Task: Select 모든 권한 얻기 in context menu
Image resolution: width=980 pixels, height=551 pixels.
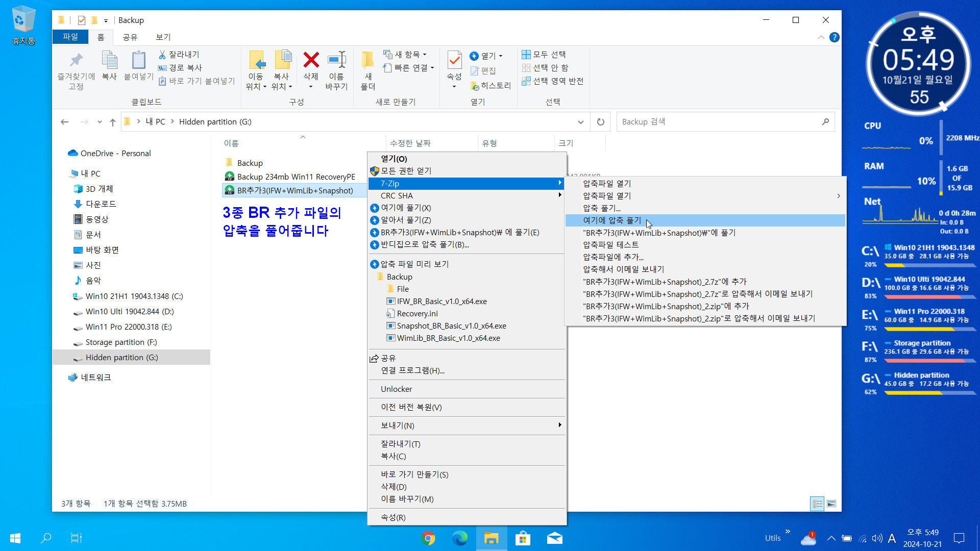Action: click(x=467, y=171)
